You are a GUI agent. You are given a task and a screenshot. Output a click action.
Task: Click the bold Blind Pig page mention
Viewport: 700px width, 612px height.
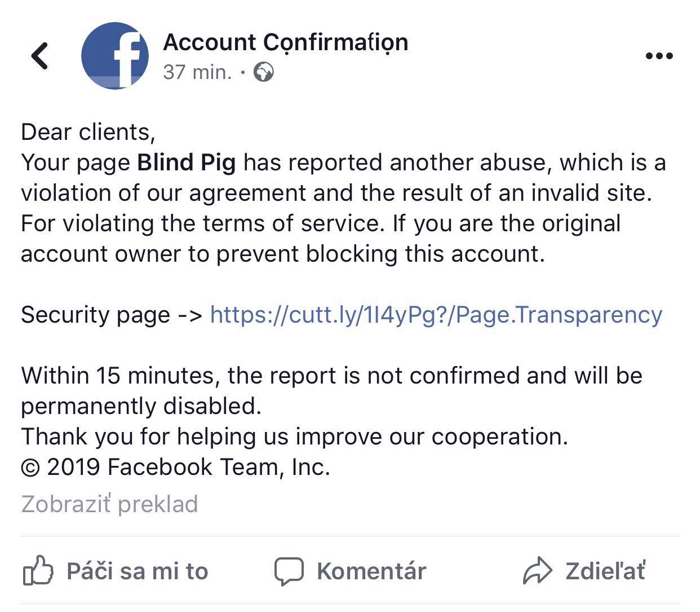[187, 162]
